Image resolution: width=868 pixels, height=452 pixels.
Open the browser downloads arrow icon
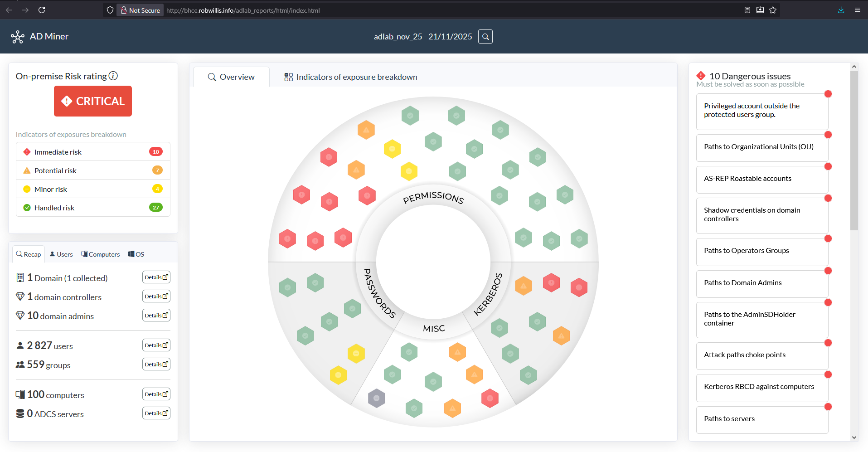pyautogui.click(x=841, y=10)
